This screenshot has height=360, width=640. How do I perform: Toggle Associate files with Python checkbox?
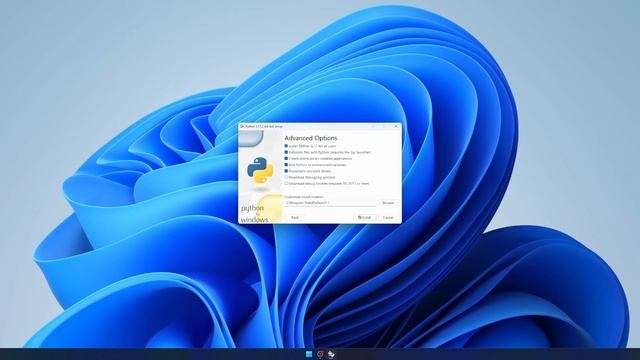click(286, 152)
